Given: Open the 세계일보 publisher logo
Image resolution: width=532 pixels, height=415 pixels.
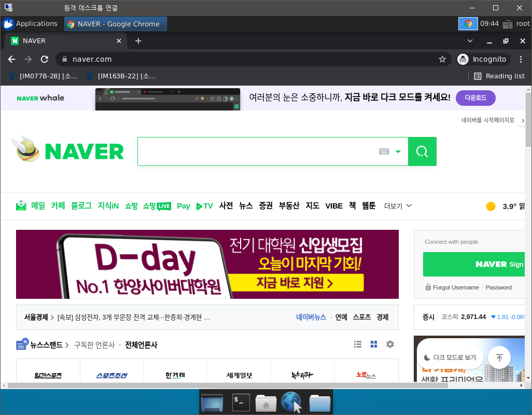Looking at the screenshot, I should click(x=239, y=375).
